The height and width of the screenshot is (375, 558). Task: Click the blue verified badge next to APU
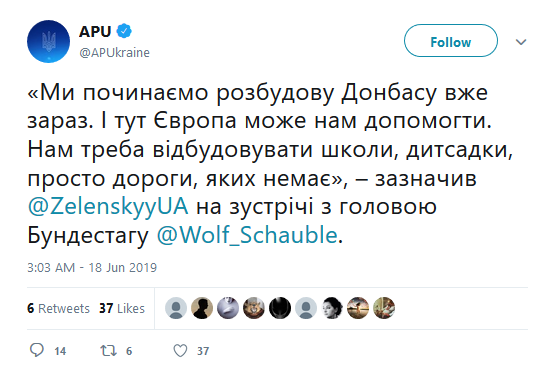pos(124,31)
